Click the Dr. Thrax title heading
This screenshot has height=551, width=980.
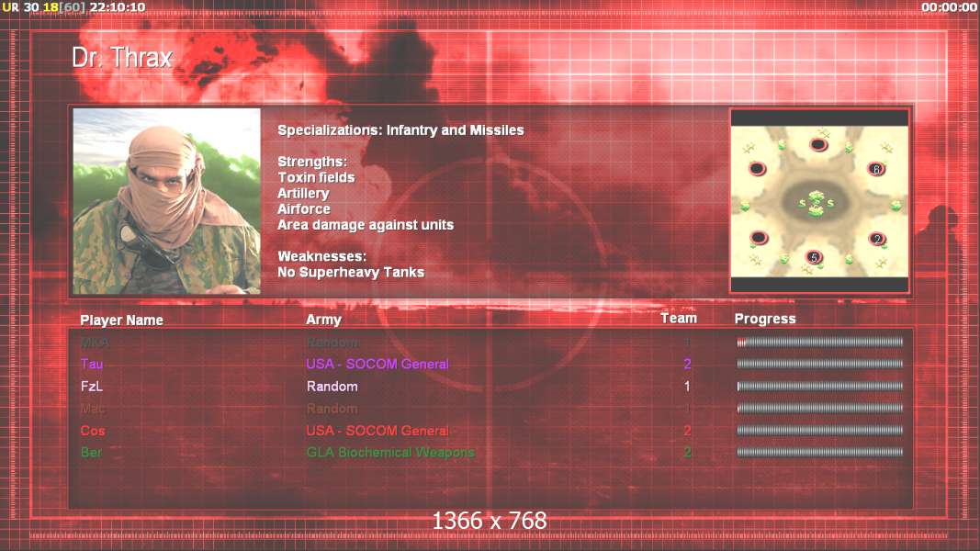coord(122,58)
